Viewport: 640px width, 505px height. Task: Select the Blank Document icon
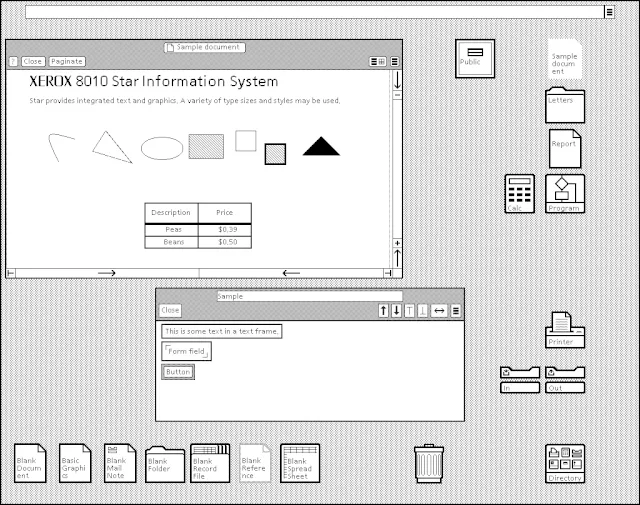pyautogui.click(x=30, y=463)
